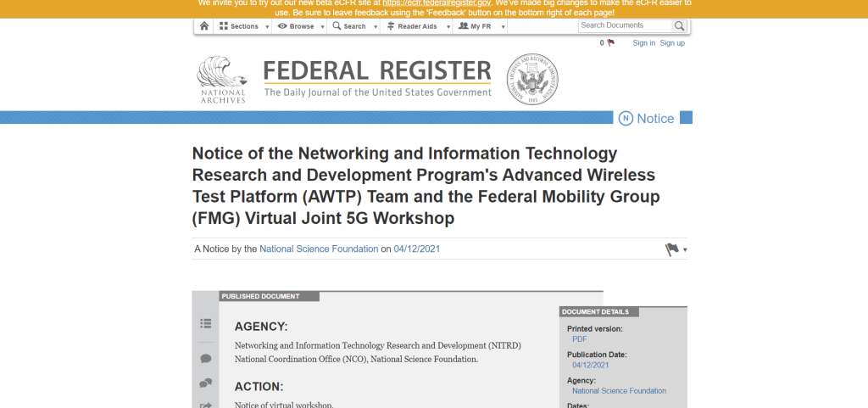The image size is (868, 408).
Task: Click the Home icon in navigation bar
Action: coord(203,26)
